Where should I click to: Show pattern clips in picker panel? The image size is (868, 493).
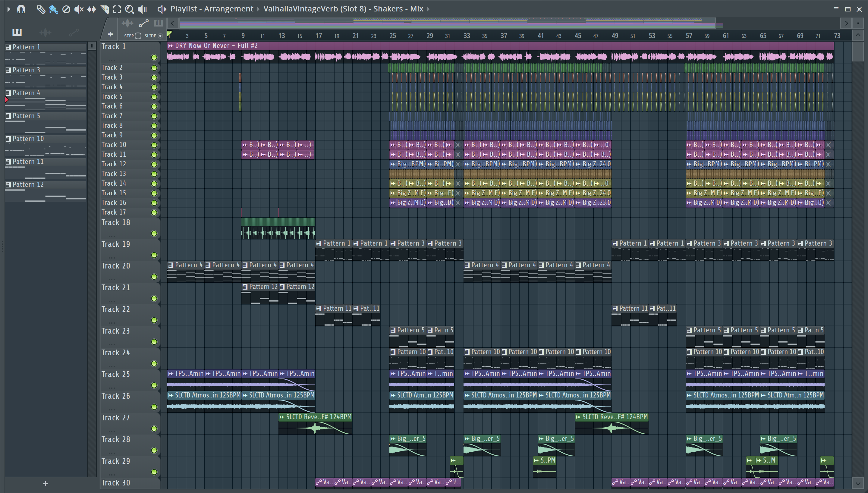[x=17, y=33]
